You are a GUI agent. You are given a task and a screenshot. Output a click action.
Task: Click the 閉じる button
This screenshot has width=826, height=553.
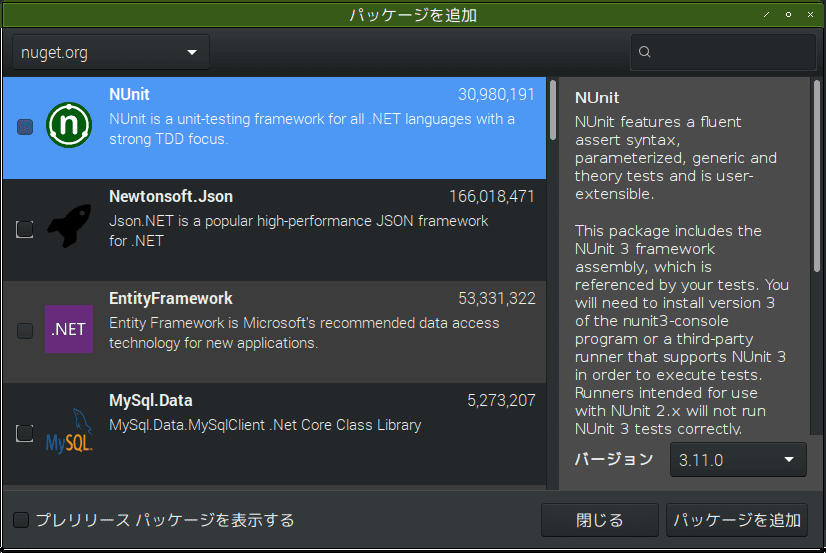599,520
